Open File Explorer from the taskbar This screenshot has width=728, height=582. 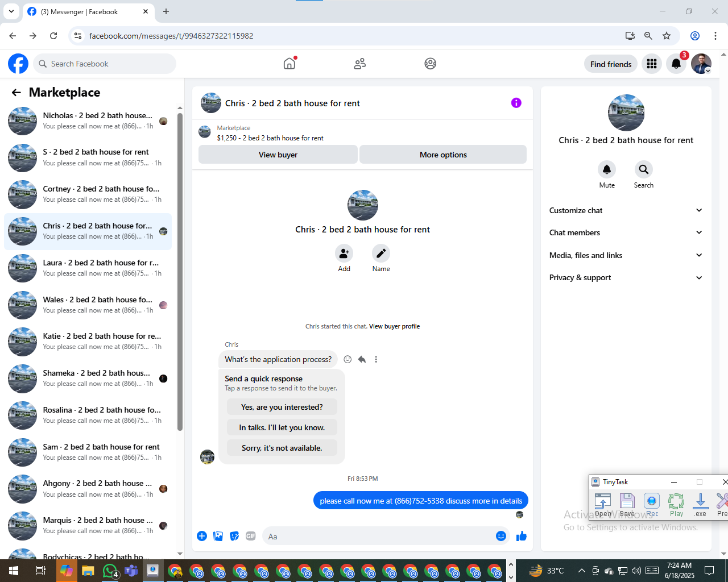pyautogui.click(x=88, y=571)
